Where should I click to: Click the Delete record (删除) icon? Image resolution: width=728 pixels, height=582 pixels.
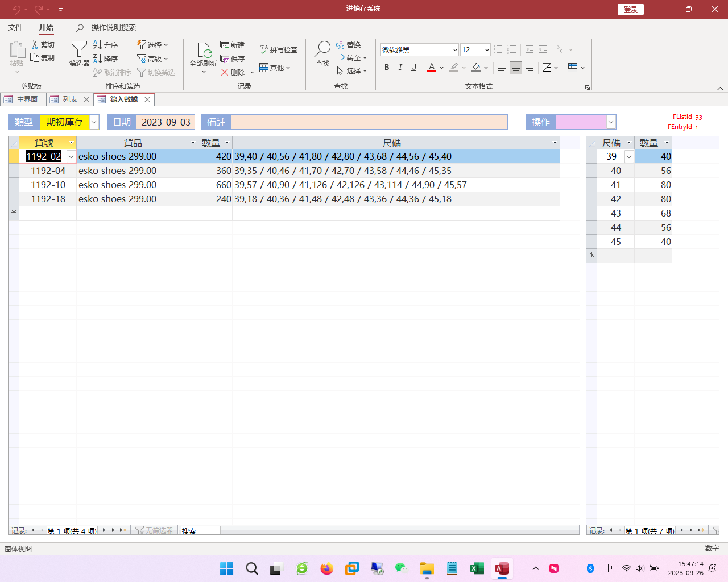(x=225, y=72)
